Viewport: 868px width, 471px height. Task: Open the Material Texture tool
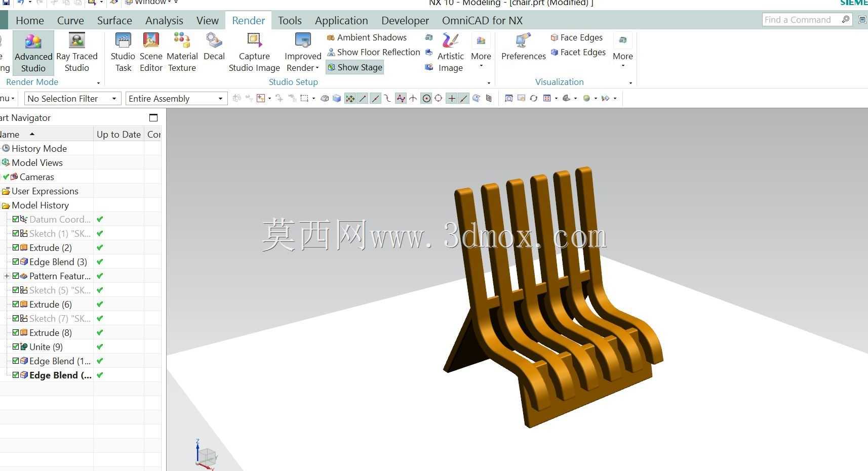click(182, 53)
